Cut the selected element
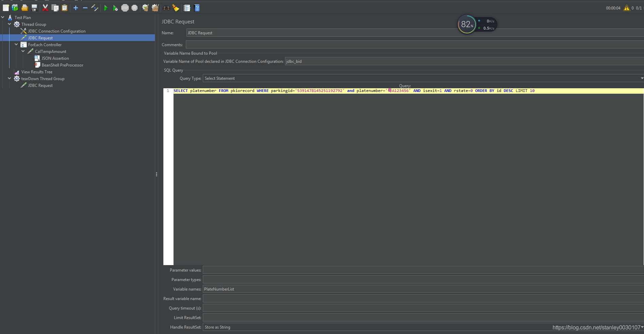Viewport: 644px width, 334px height. (x=45, y=8)
